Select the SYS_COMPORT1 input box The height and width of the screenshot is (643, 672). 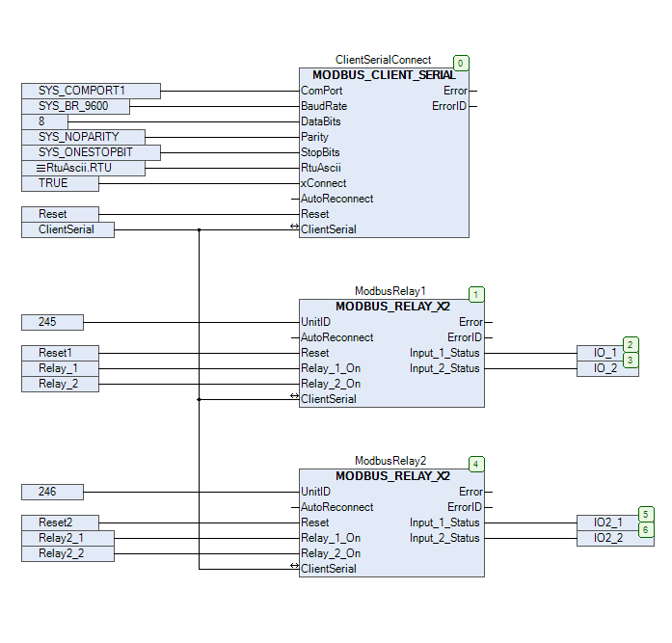[x=91, y=91]
